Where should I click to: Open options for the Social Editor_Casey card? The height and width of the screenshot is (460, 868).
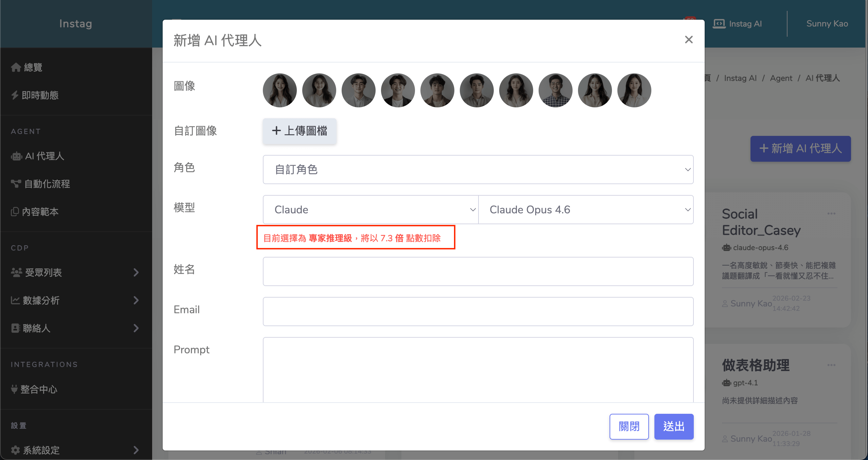click(831, 214)
